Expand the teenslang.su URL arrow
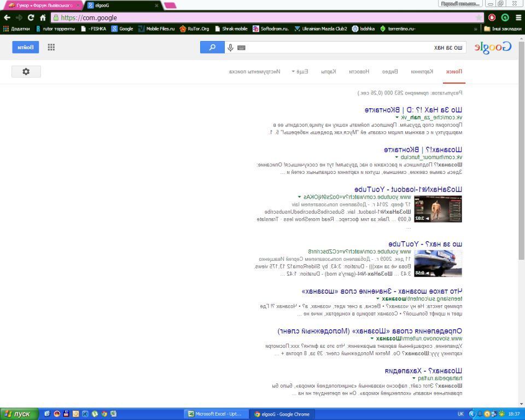The image size is (525, 420). pyautogui.click(x=378, y=299)
